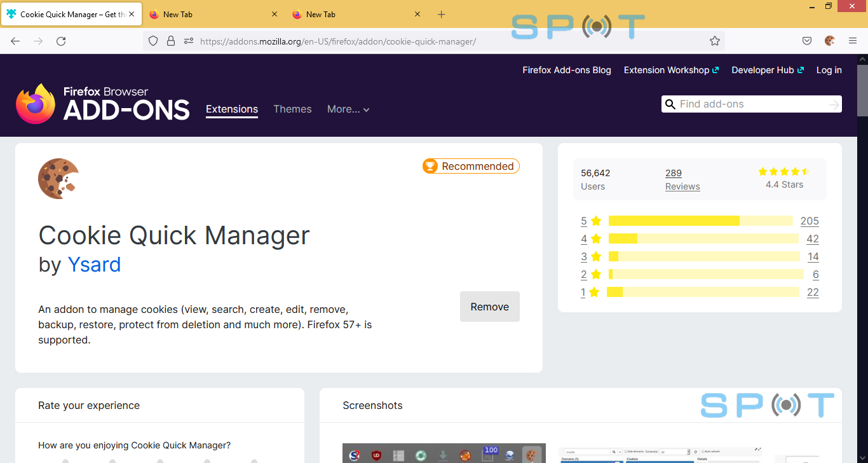Image resolution: width=868 pixels, height=463 pixels.
Task: Open the second cookie manager screenshot thumbnail
Action: (660, 455)
